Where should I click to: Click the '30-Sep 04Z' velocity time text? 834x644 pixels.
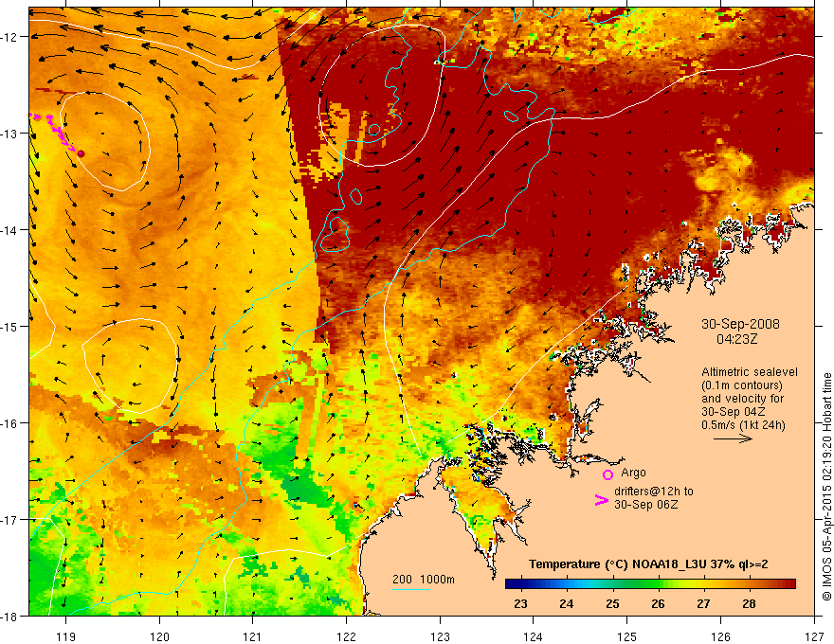(x=734, y=412)
